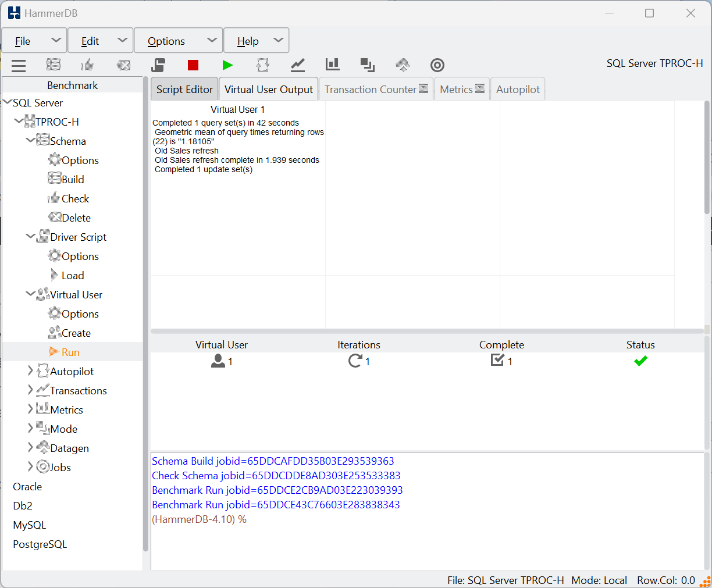Click the Delete Schema toolbar icon
712x588 pixels.
[123, 65]
